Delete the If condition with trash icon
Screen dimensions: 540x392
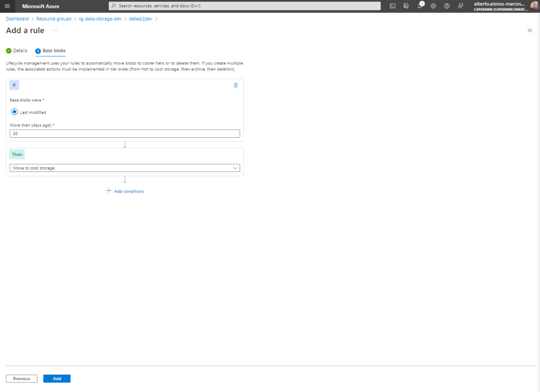(235, 85)
